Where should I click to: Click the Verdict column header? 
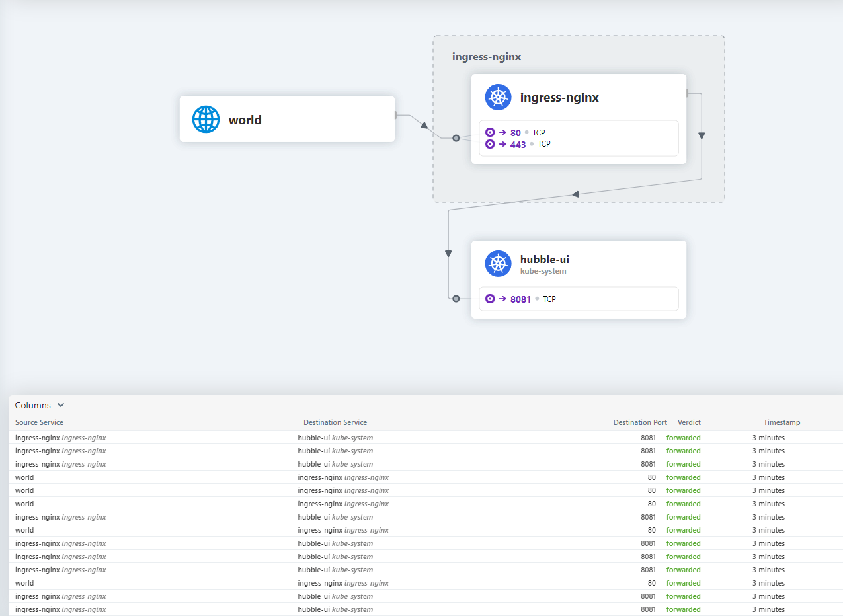689,422
